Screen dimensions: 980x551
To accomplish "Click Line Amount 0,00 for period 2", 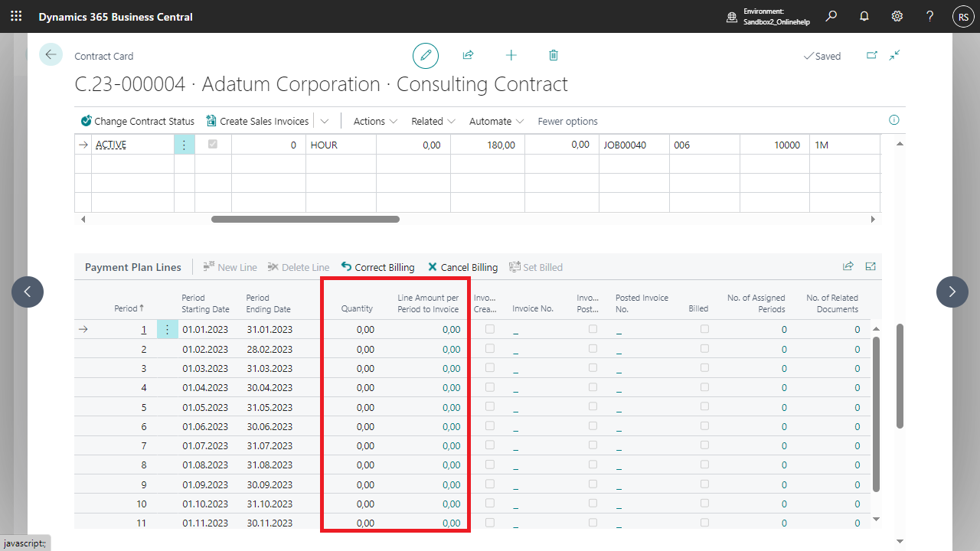I will click(451, 349).
